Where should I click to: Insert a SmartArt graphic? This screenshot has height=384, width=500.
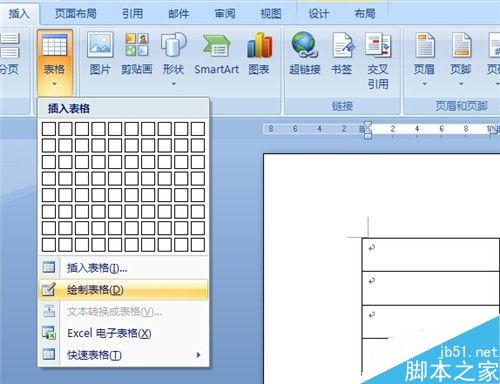click(217, 53)
